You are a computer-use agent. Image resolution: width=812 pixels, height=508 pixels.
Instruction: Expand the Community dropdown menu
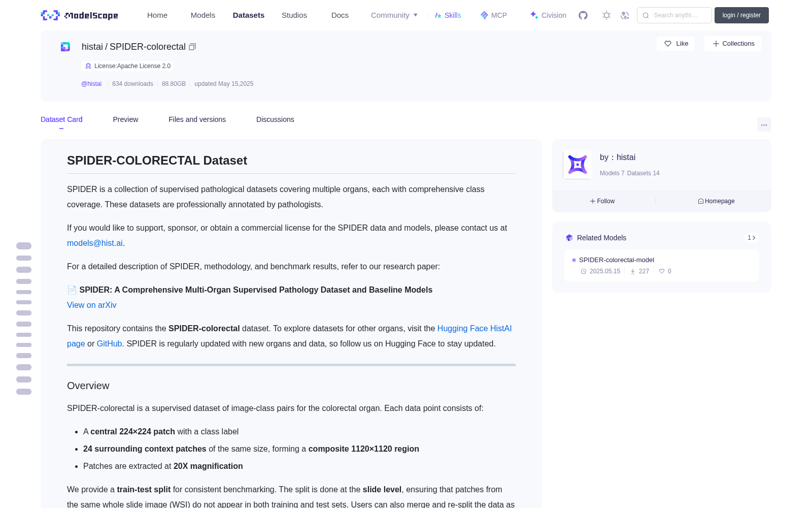(394, 15)
